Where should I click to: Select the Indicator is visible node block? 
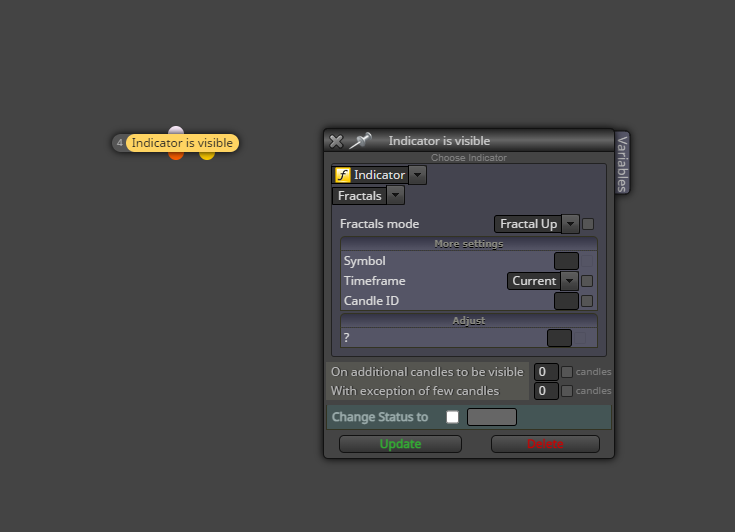(182, 143)
